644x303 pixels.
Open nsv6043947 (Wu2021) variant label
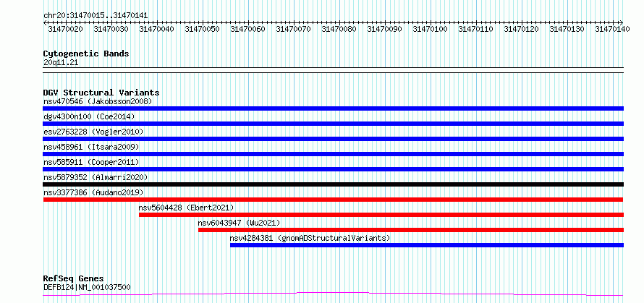pos(239,223)
